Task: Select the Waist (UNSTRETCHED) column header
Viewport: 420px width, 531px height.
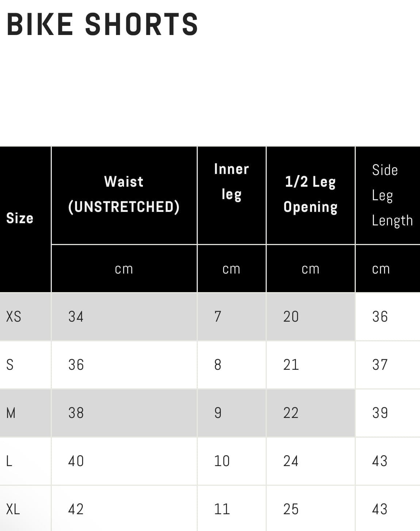Action: pos(124,194)
